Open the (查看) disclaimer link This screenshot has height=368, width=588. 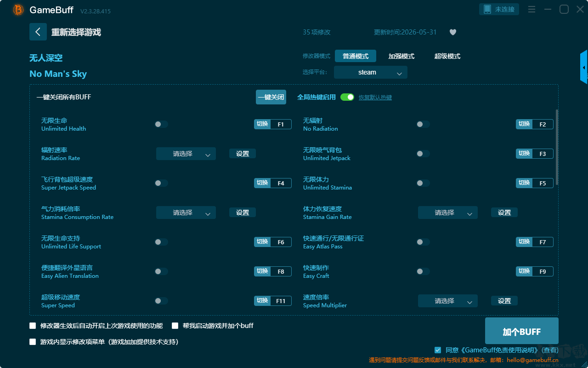(x=549, y=350)
